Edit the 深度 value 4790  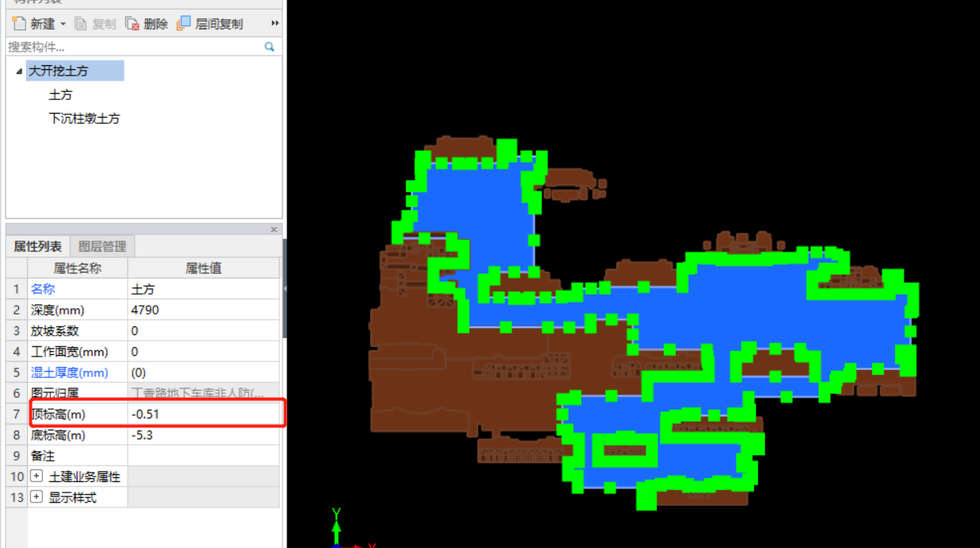[x=204, y=310]
